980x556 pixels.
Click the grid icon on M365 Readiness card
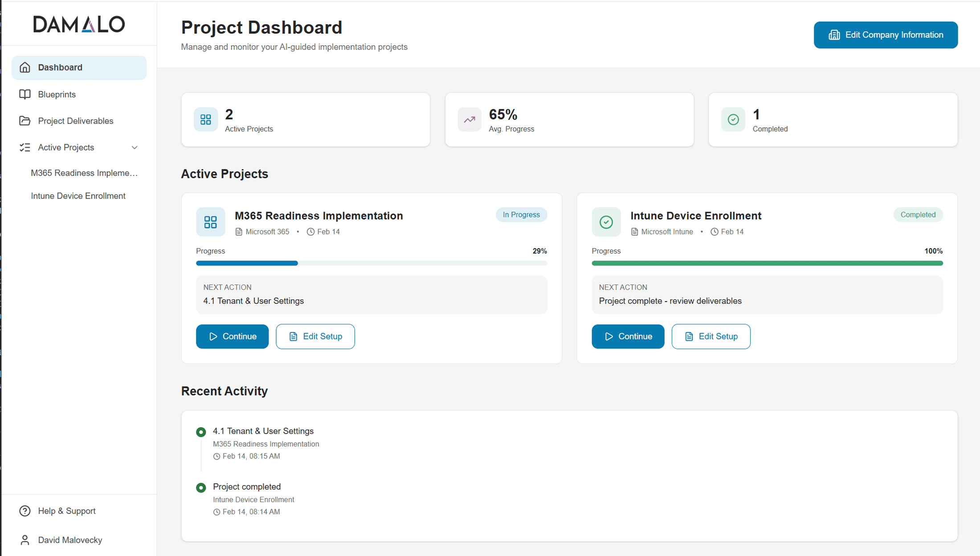210,222
